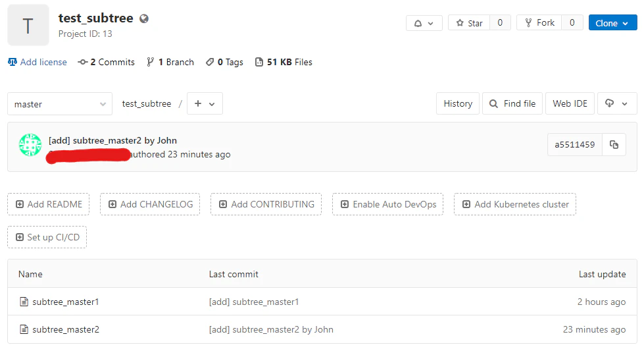Star the test_subtree project
This screenshot has width=644, height=353.
pyautogui.click(x=469, y=23)
